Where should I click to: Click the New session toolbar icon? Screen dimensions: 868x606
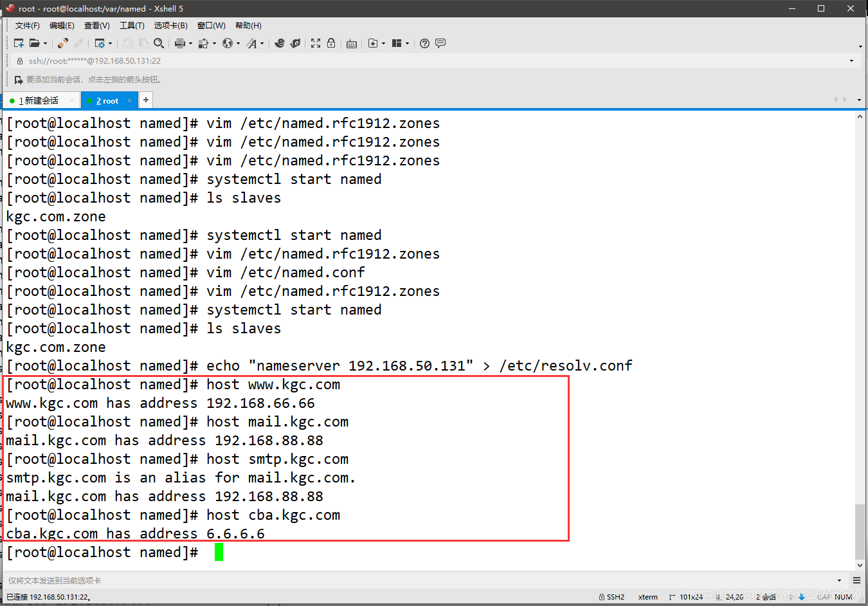click(x=19, y=43)
